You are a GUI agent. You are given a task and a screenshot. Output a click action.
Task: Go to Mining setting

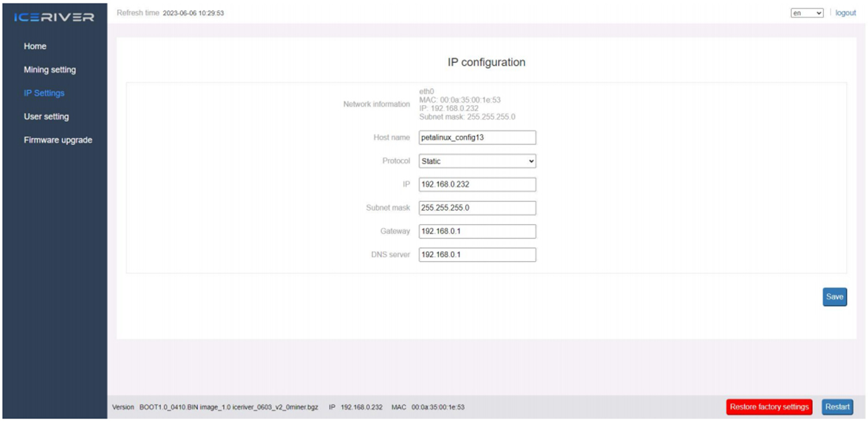[50, 69]
